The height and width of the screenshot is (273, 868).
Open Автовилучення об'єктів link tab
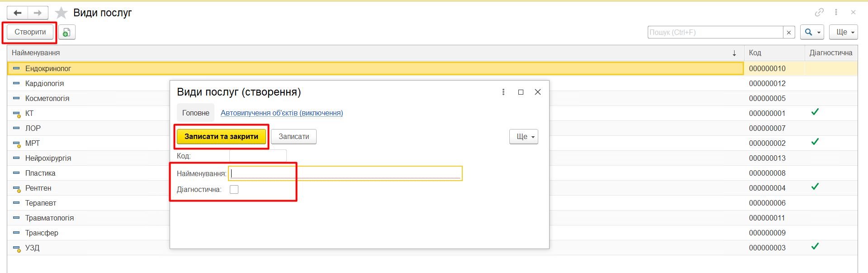click(281, 113)
